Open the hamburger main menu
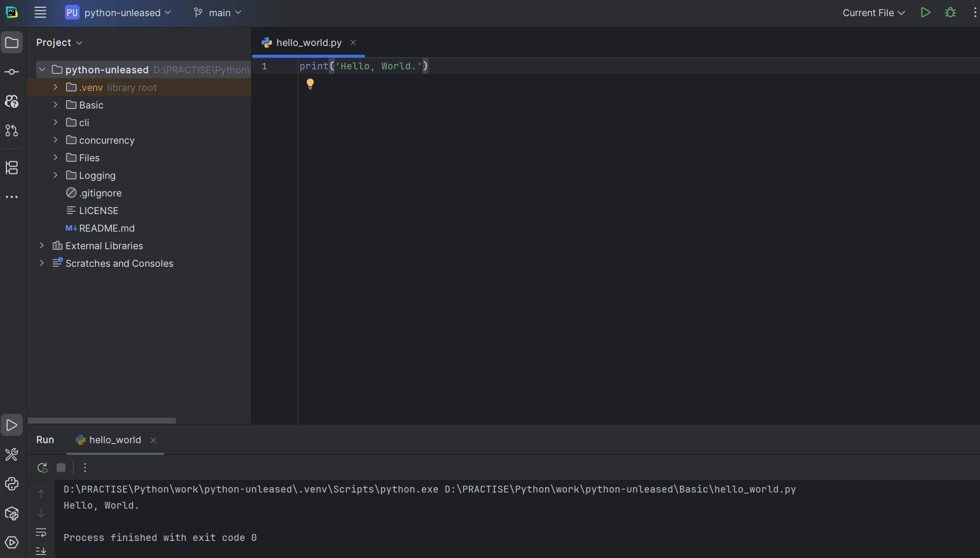This screenshot has width=980, height=558. (40, 12)
